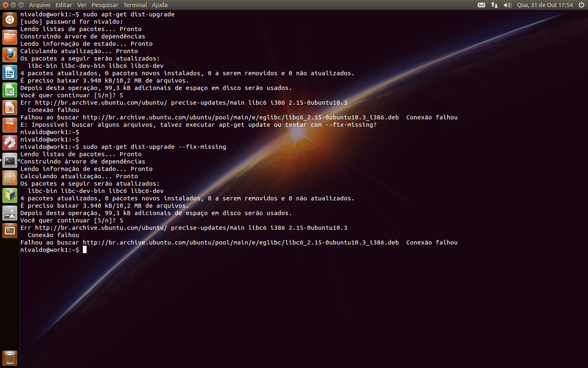Open the sound volume indicator

508,5
